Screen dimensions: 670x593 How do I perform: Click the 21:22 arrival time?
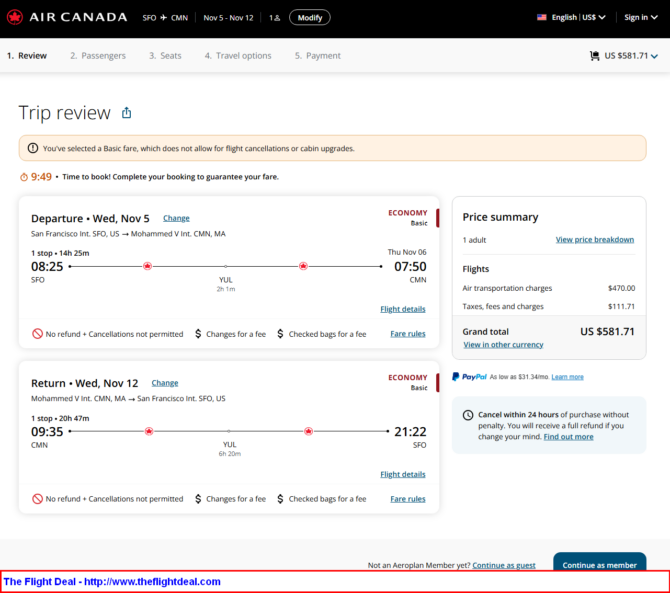pos(410,432)
